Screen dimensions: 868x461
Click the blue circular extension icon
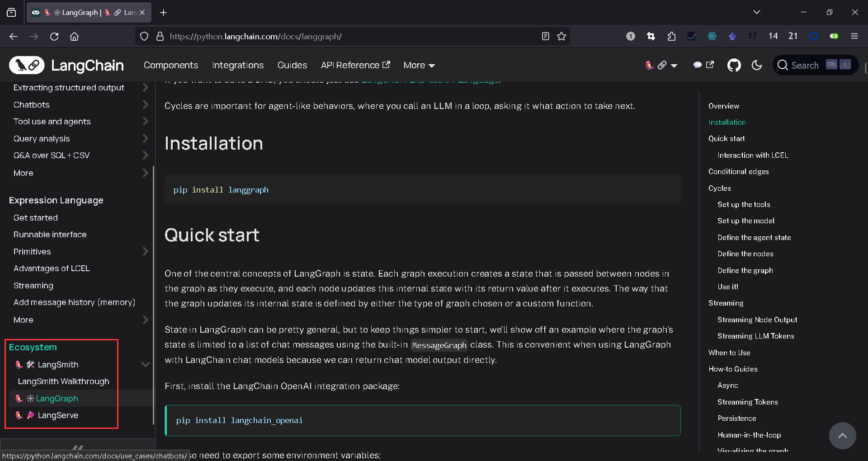[814, 37]
